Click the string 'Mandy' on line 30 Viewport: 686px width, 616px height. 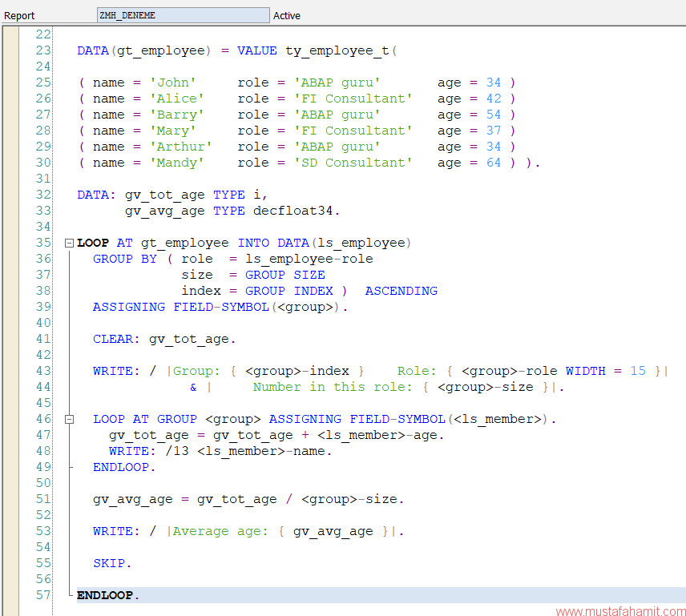coord(177,163)
